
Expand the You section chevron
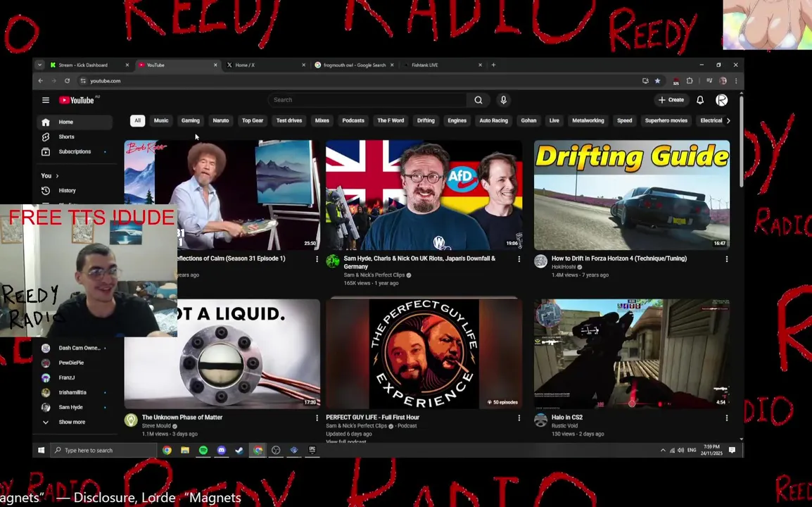coord(57,176)
